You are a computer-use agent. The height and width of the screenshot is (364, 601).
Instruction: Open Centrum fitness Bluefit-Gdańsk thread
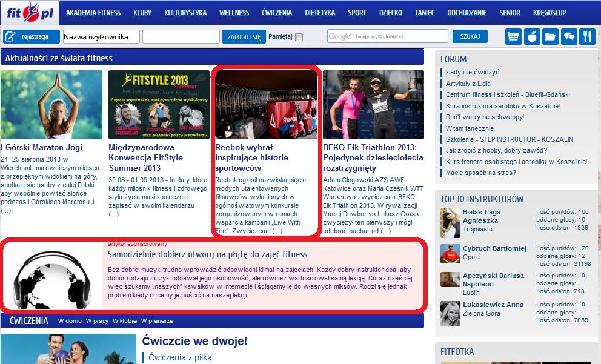pyautogui.click(x=507, y=94)
